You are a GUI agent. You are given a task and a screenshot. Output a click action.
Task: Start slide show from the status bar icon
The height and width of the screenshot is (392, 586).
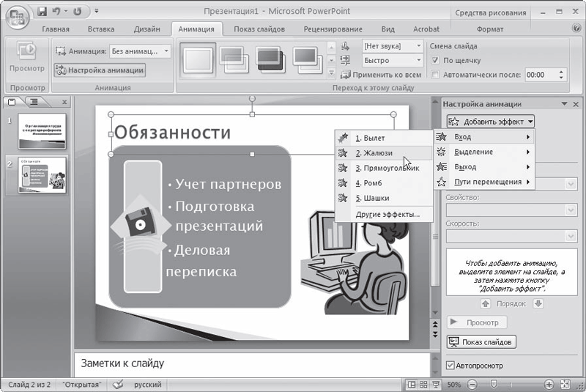436,384
